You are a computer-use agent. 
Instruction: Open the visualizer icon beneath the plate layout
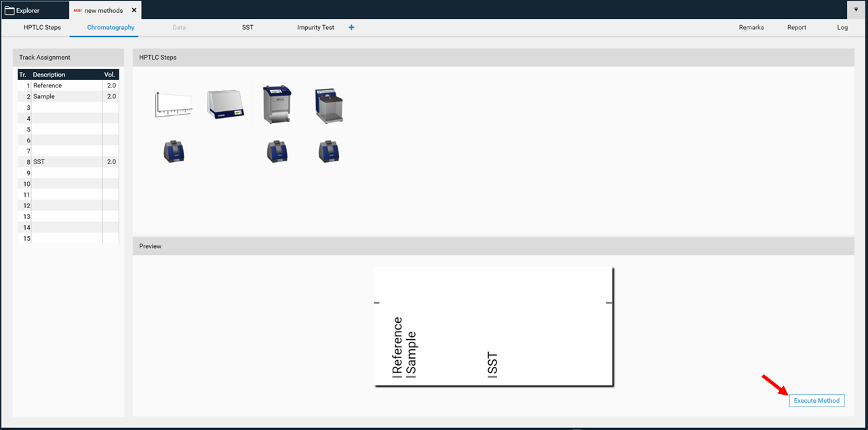point(174,151)
